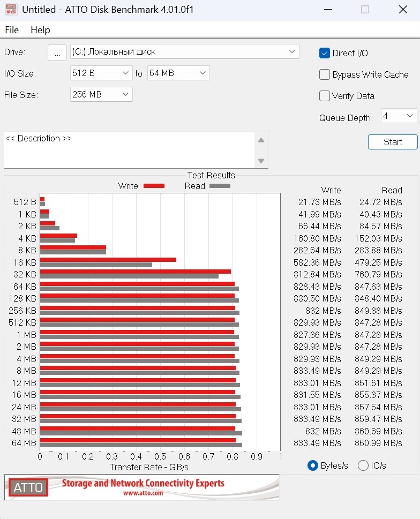Image resolution: width=420 pixels, height=519 pixels.
Task: Start the benchmark test
Action: click(393, 142)
